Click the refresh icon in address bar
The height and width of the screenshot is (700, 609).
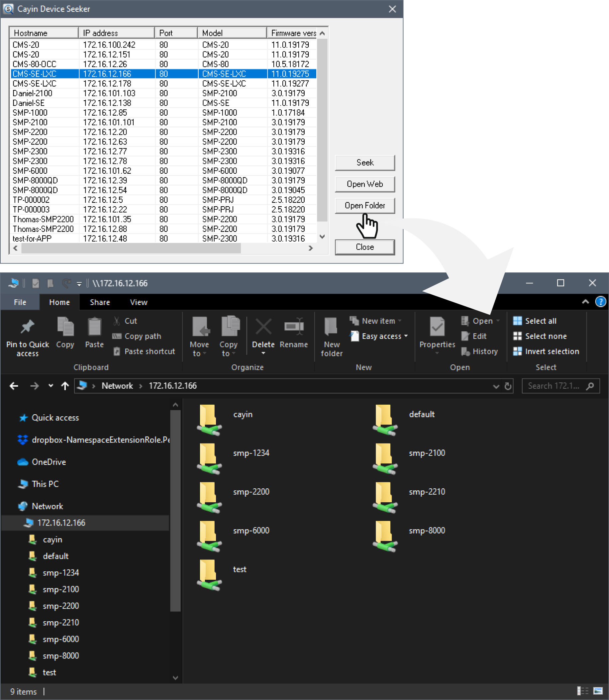(508, 386)
